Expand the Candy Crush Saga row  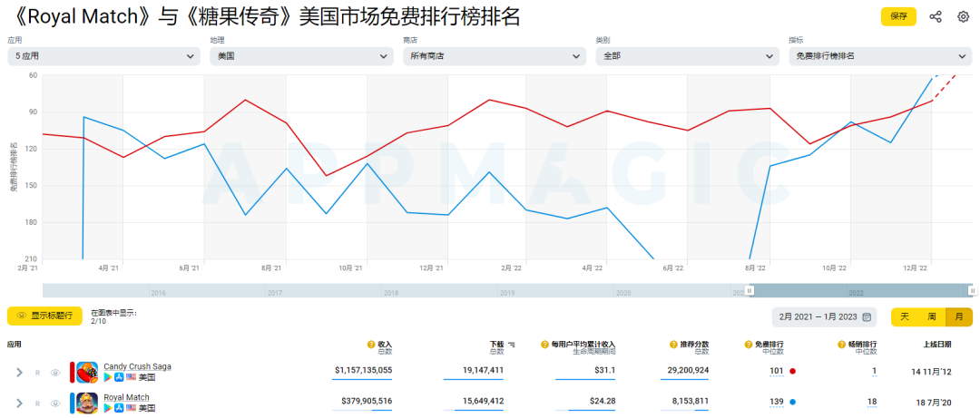coord(19,373)
